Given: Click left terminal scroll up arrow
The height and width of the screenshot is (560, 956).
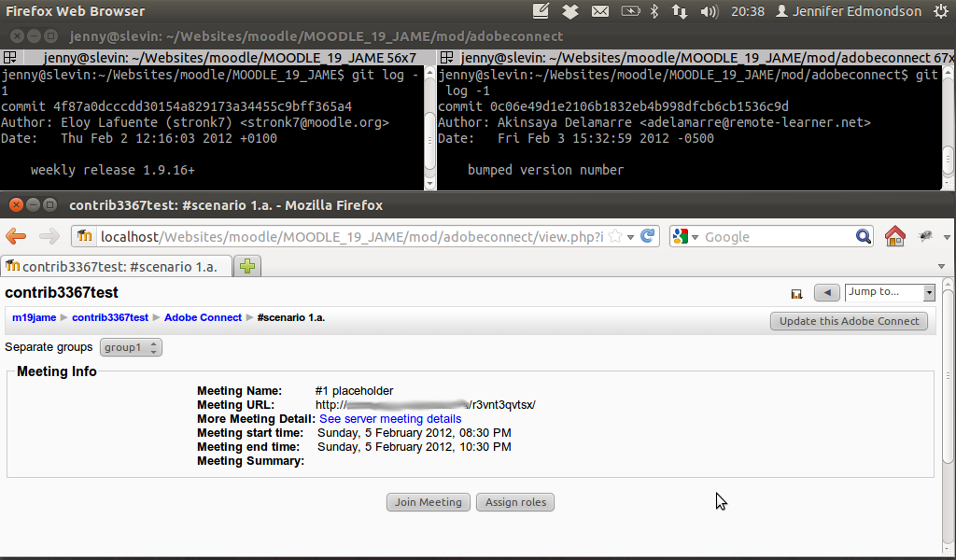Looking at the screenshot, I should [429, 72].
